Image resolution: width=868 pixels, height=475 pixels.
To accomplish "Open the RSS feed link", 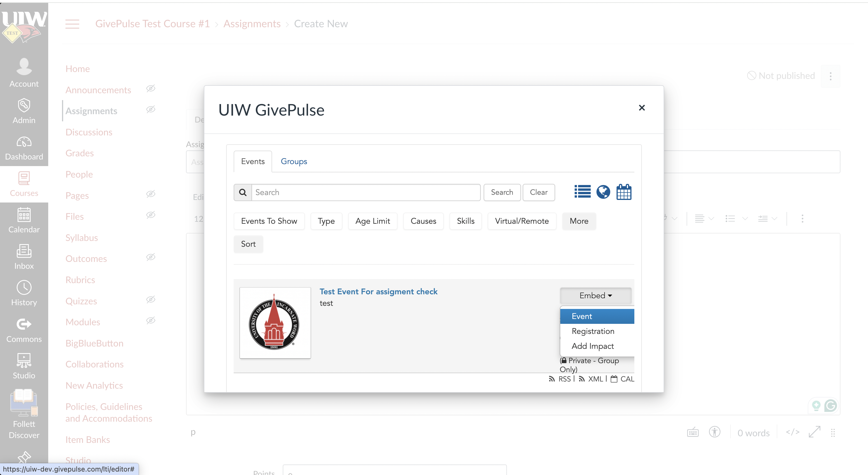I will [x=560, y=379].
